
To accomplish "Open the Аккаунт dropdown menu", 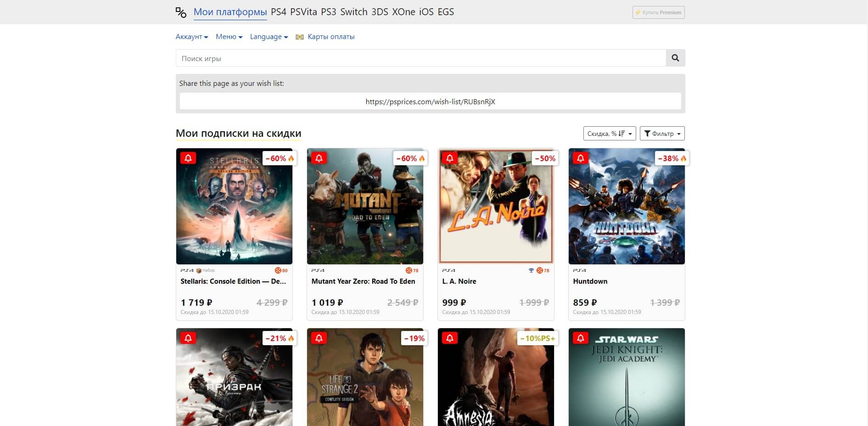I will tap(192, 37).
